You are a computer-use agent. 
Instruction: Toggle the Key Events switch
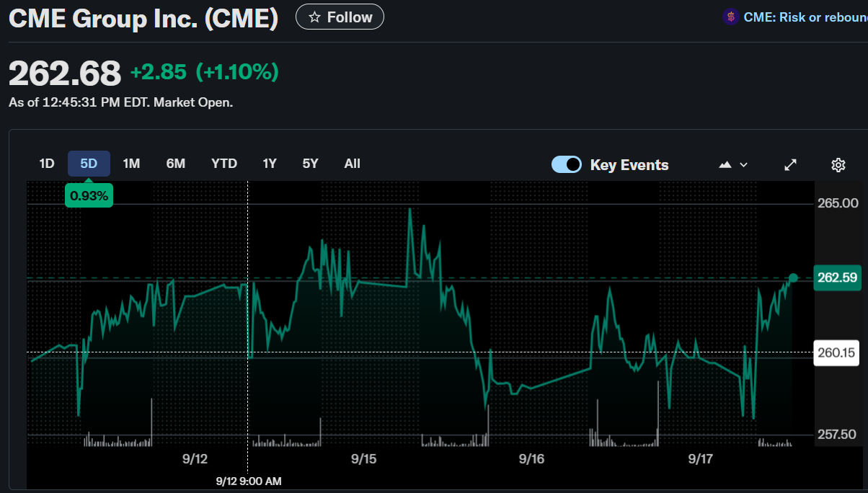(x=567, y=164)
